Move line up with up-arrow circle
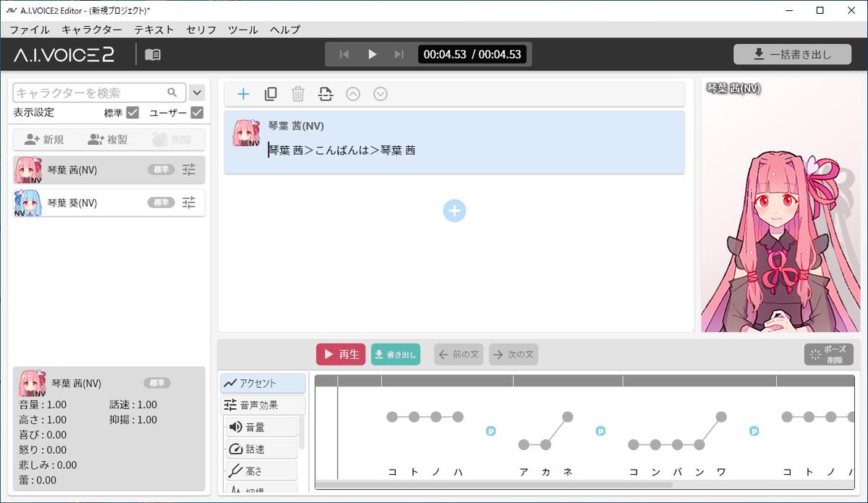This screenshot has width=868, height=503. tap(353, 93)
